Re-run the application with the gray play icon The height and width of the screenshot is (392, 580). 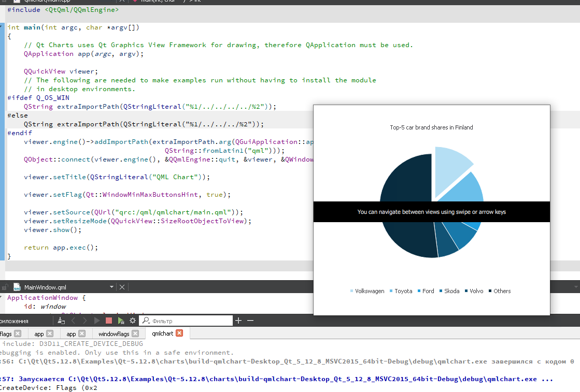[x=97, y=321]
